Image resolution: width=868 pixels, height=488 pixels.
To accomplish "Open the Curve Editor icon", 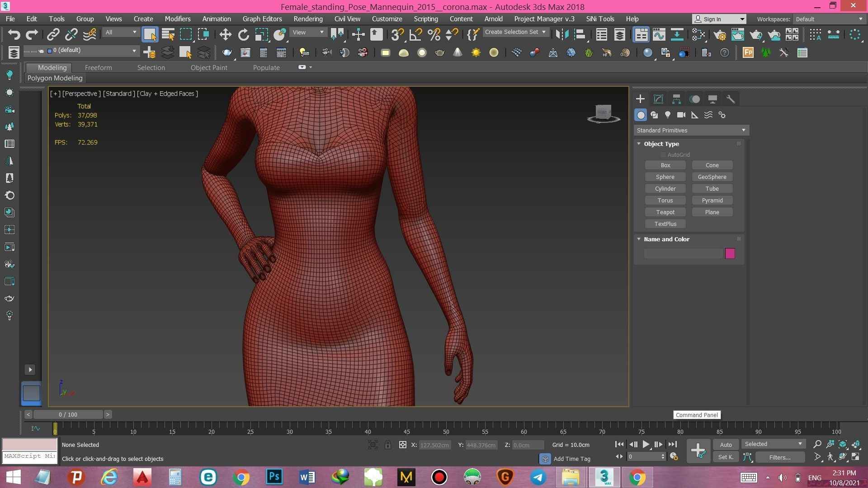I will point(659,34).
